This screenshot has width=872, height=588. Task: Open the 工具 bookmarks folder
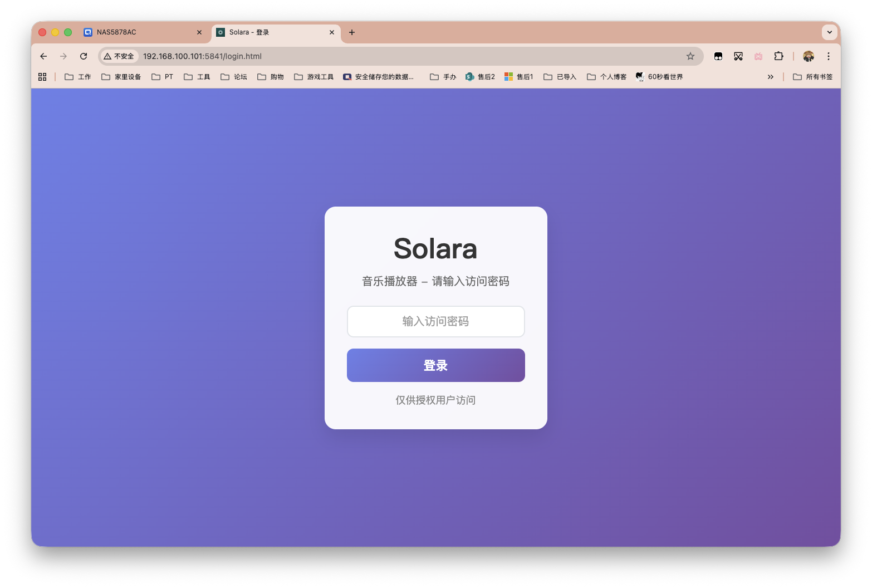(197, 76)
